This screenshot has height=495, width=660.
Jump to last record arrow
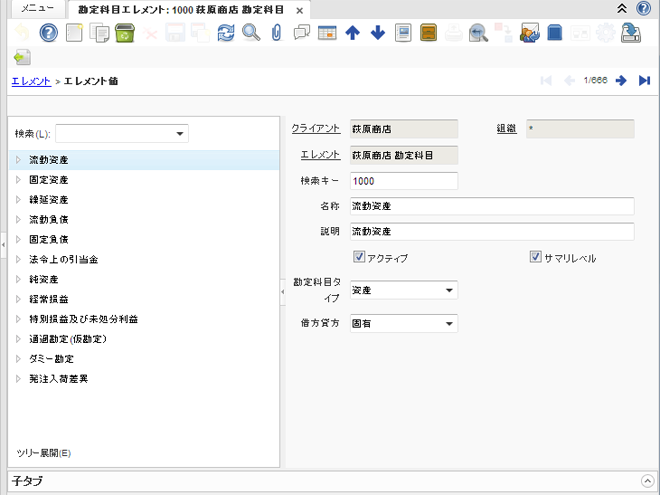[644, 80]
